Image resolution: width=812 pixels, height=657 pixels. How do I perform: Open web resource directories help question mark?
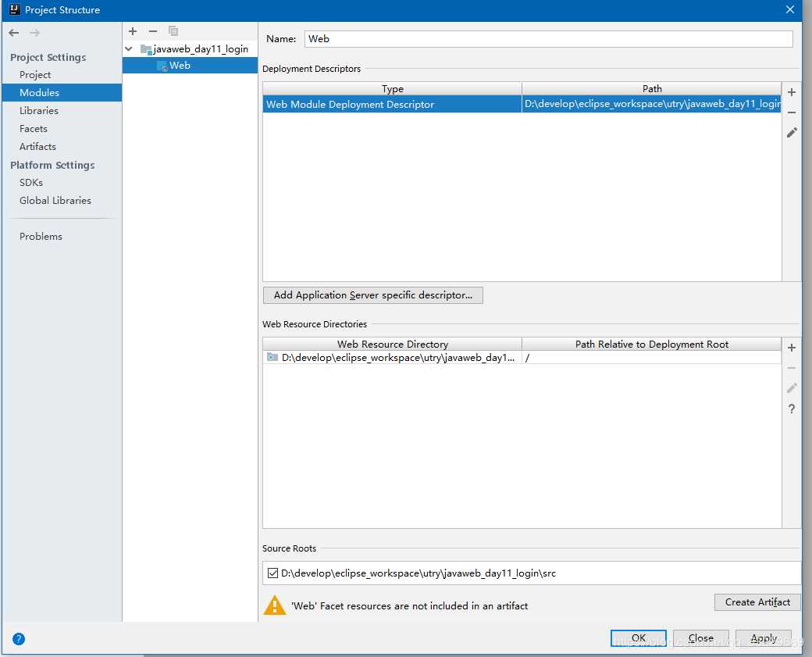click(x=791, y=409)
